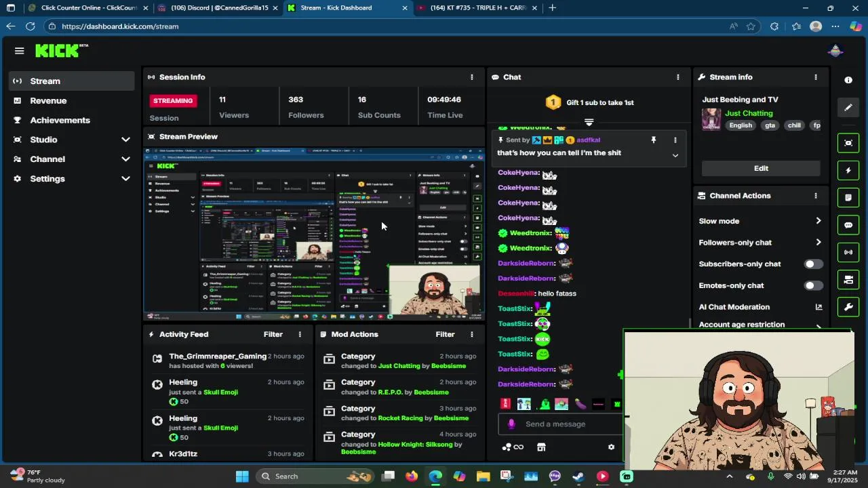This screenshot has height=488, width=868.
Task: Open Steam from taskbar
Action: click(578, 476)
